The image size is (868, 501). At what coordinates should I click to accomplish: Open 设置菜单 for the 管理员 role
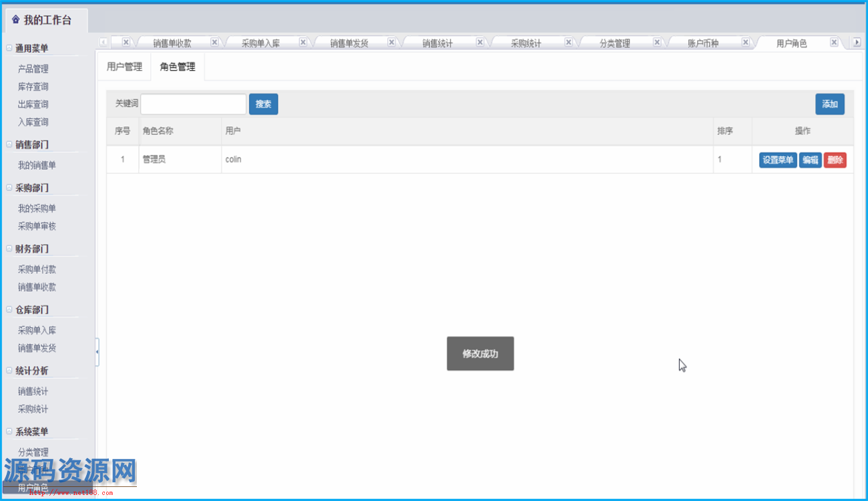[778, 160]
